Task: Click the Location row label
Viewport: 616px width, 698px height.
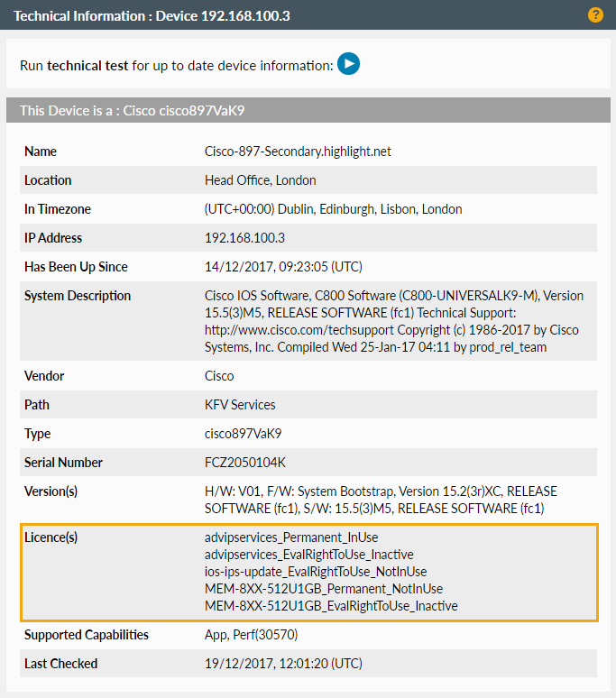Action: pyautogui.click(x=48, y=180)
